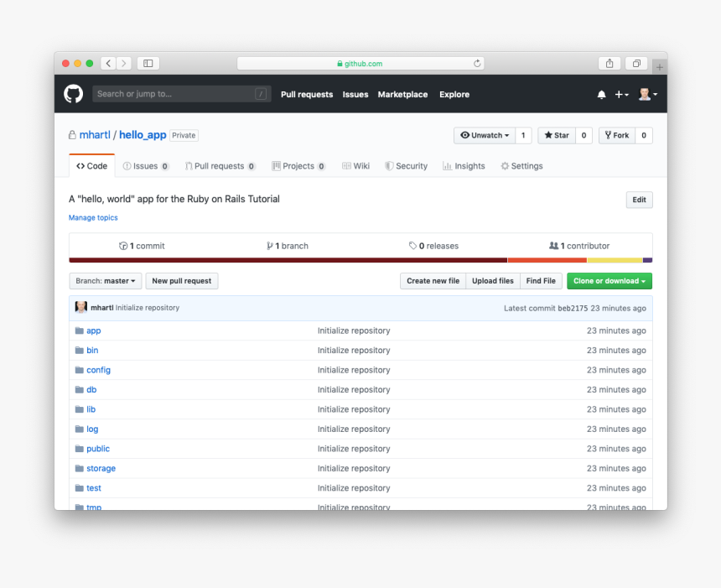This screenshot has width=721, height=588.
Task: Click the public folder icon
Action: [x=80, y=449]
